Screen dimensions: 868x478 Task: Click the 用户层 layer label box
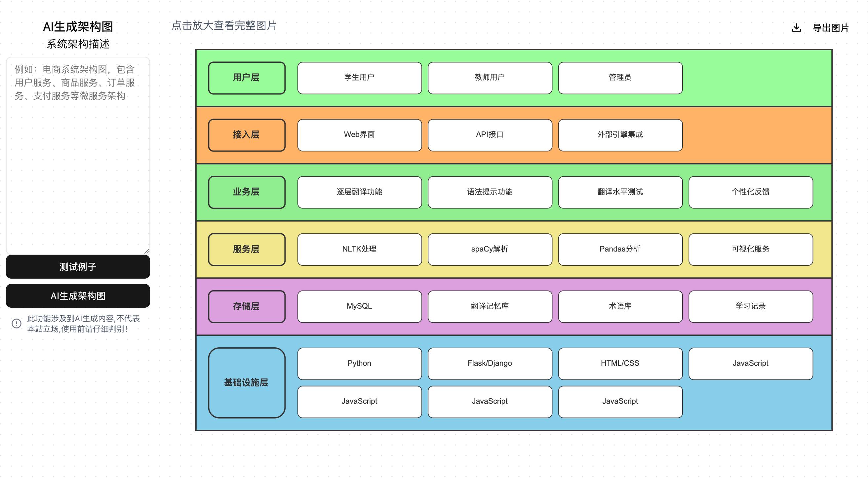247,78
